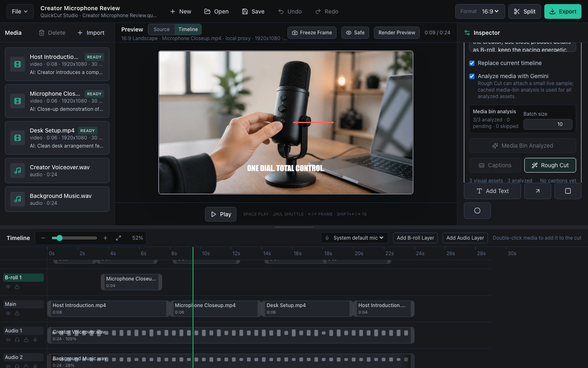
Task: Toggle Safe area overlay
Action: [355, 33]
